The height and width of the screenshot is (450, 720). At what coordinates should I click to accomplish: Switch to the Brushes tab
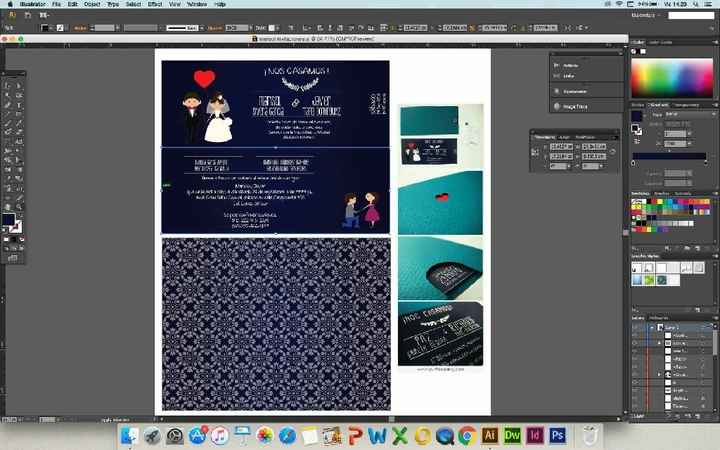pos(662,194)
